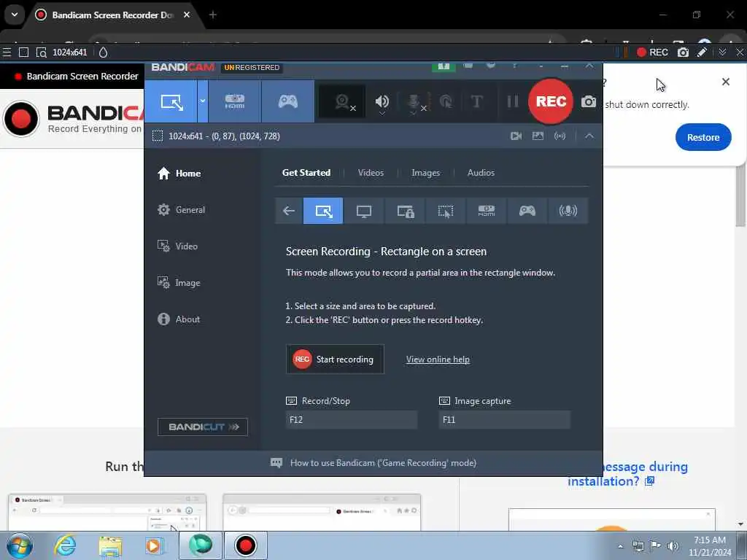Toggle the text overlay T icon
The image size is (747, 560).
[476, 101]
